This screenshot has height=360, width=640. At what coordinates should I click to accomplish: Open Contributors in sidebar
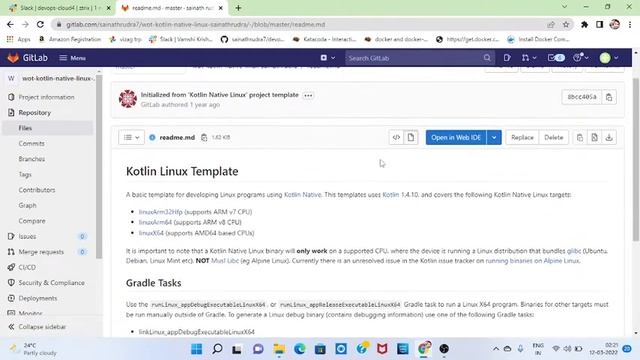point(37,190)
